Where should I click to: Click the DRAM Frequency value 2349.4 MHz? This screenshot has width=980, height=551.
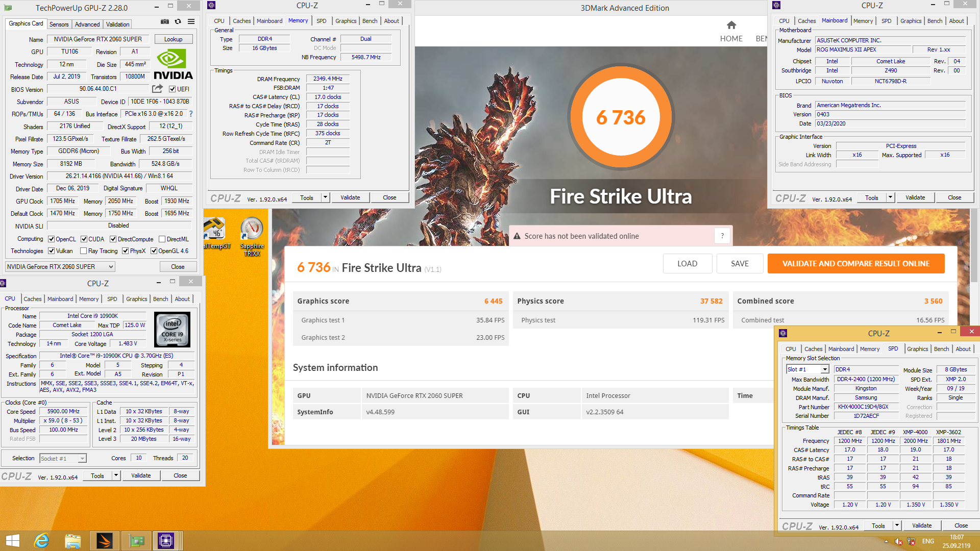point(328,79)
